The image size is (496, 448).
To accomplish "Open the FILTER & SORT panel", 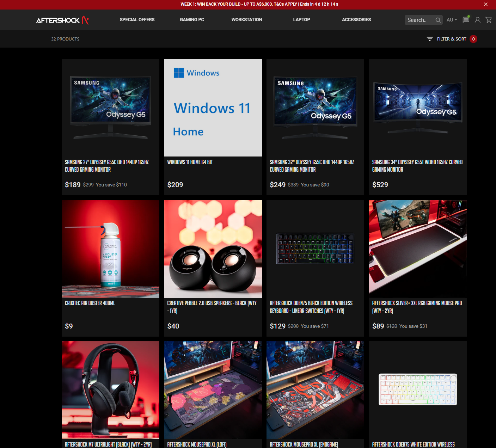I will point(452,39).
